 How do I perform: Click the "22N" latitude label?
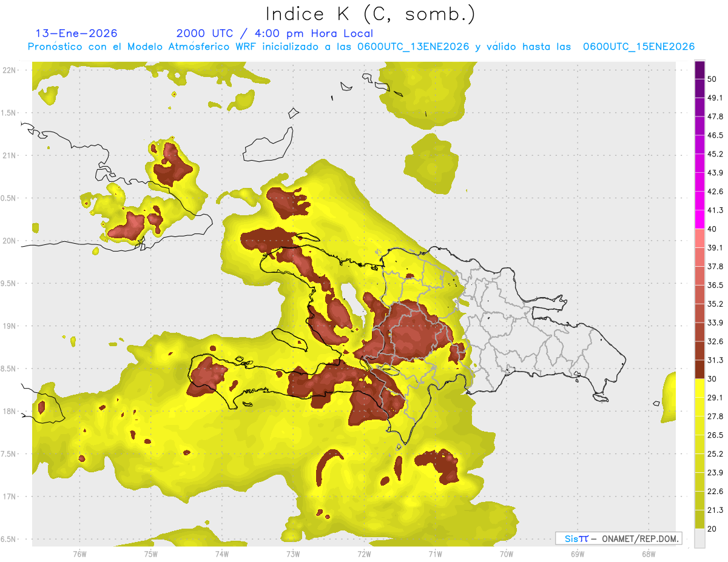(x=10, y=70)
